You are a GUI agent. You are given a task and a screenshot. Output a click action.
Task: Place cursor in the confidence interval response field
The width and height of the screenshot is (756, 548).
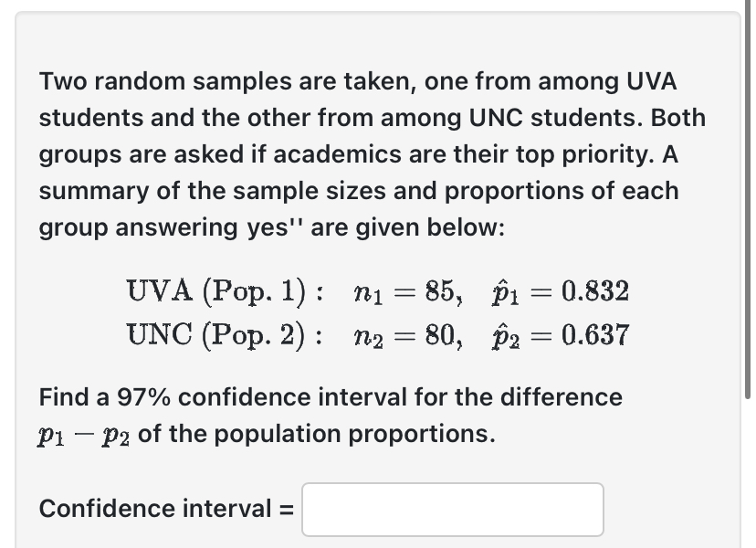click(x=453, y=509)
